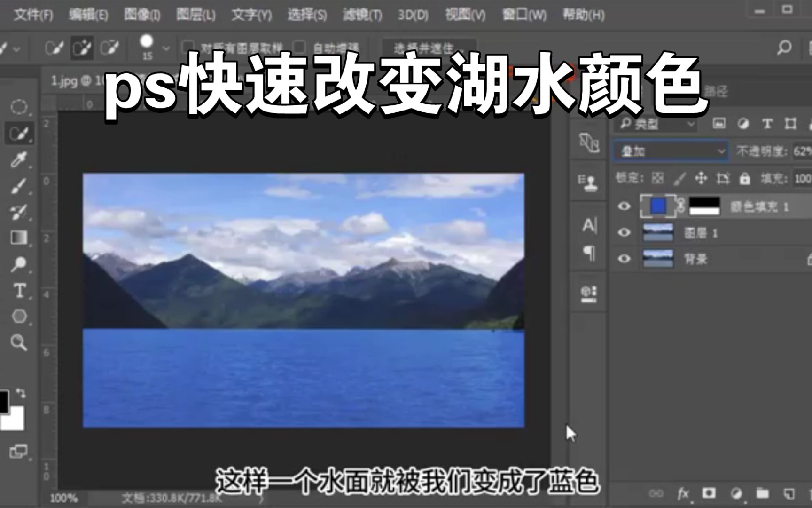812x508 pixels.
Task: Open the Character panel icon
Action: click(x=589, y=225)
